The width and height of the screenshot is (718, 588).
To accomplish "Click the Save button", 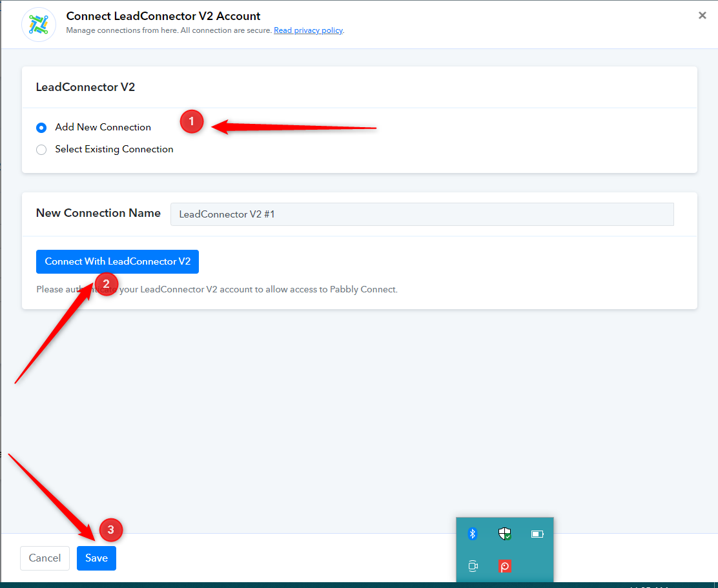I will pos(96,558).
